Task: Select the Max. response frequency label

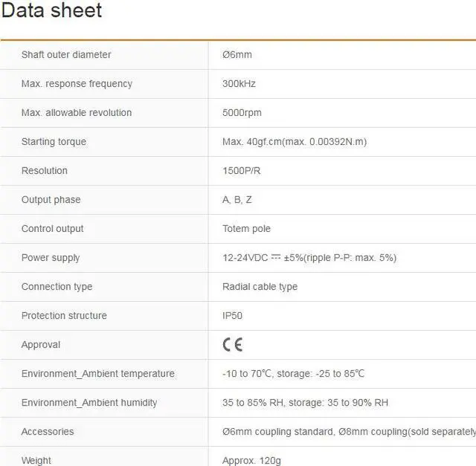Action: click(x=77, y=84)
